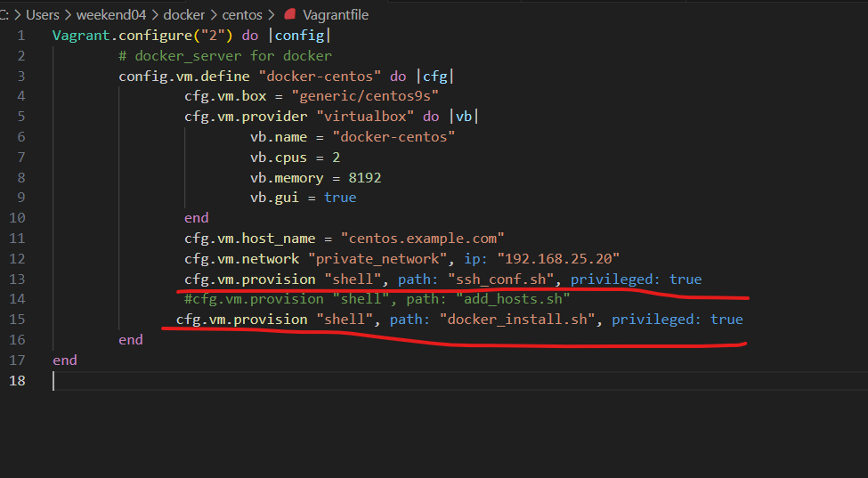The image size is (868, 478).
Task: Click the vb.name string "docker-centos"
Action: click(393, 137)
